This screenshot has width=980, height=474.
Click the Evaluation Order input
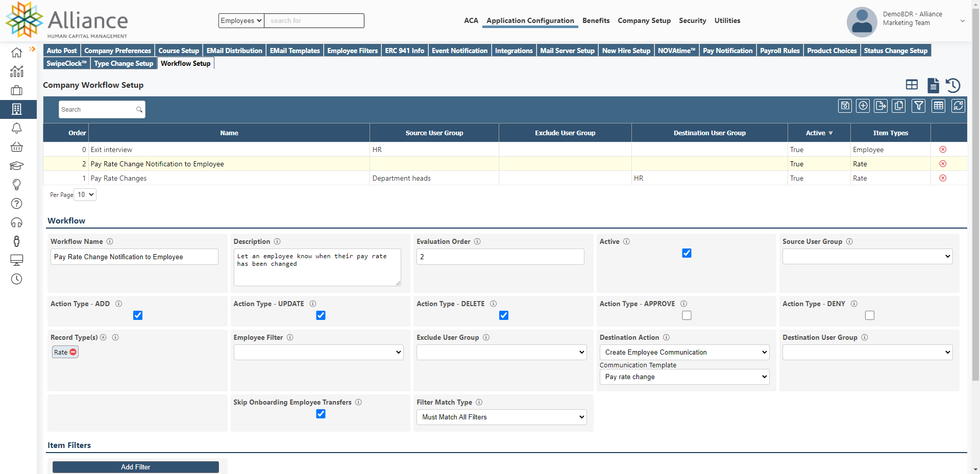[500, 257]
